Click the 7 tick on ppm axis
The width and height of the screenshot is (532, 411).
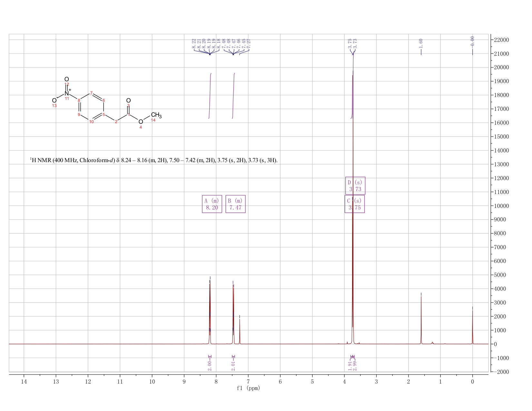point(248,382)
